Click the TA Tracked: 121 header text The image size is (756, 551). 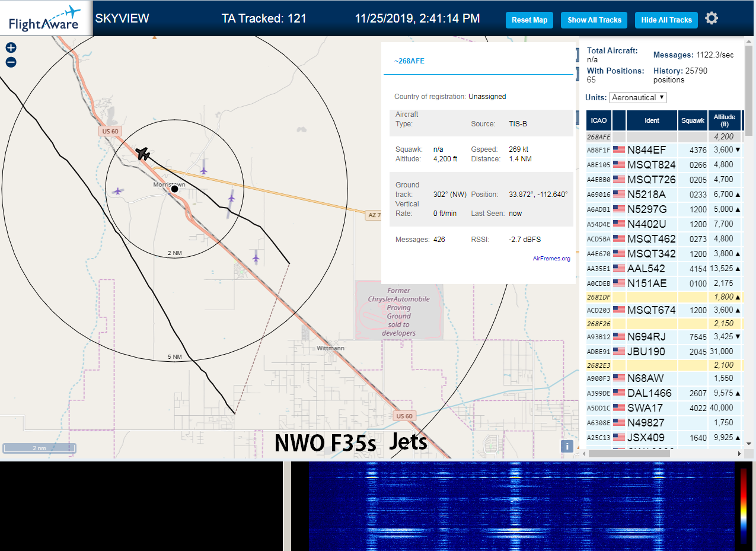[264, 18]
